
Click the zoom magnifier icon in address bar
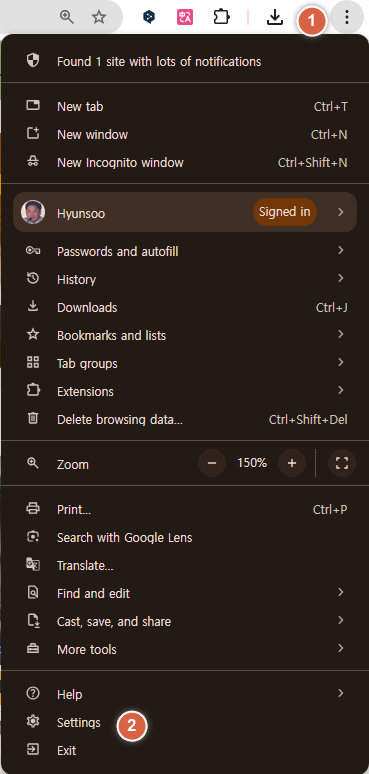pyautogui.click(x=67, y=17)
